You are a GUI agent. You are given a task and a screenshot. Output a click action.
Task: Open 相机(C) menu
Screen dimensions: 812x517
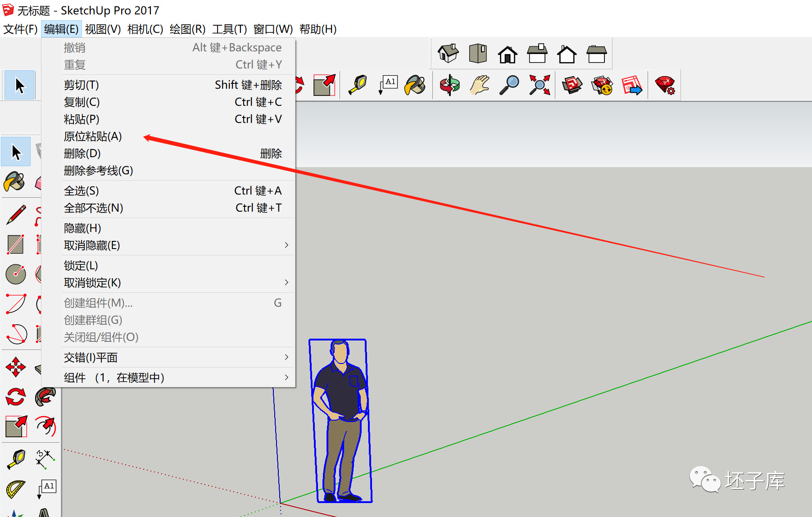tap(145, 29)
